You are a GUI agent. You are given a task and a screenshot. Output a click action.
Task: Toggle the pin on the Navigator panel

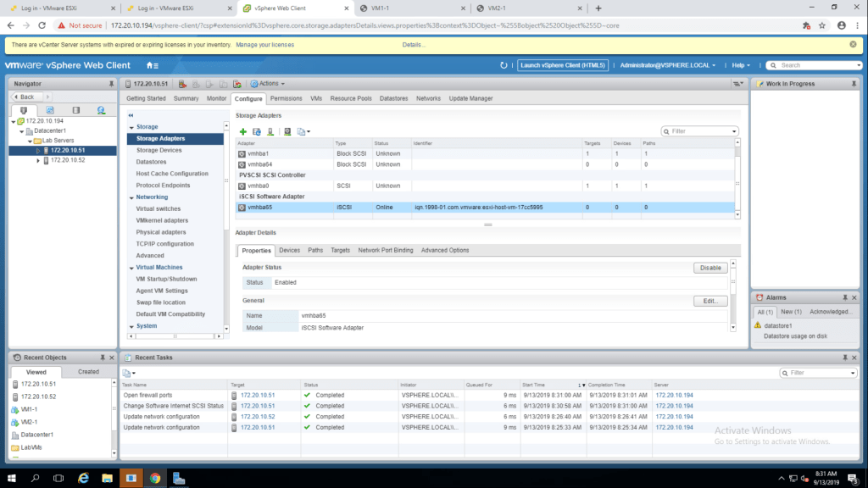[111, 84]
